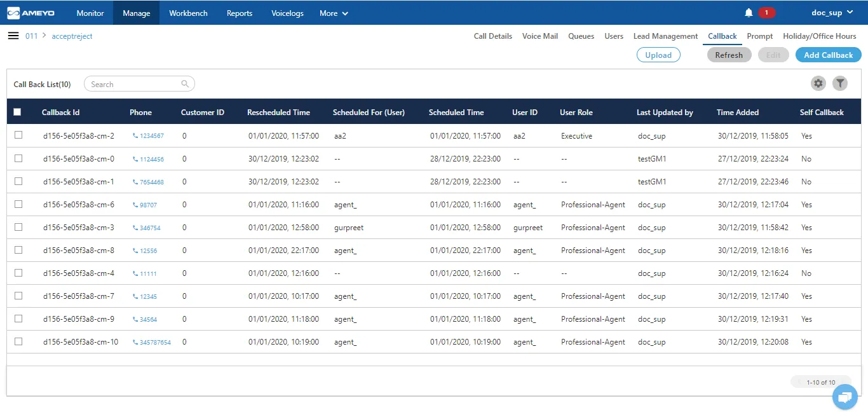Sort by the Self Callback column header
868x412 pixels.
click(x=822, y=113)
